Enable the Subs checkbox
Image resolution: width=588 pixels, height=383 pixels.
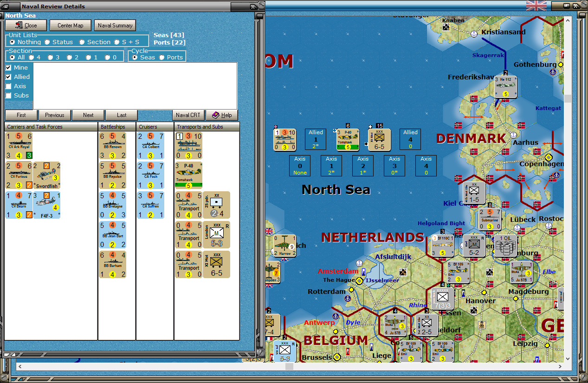click(8, 95)
